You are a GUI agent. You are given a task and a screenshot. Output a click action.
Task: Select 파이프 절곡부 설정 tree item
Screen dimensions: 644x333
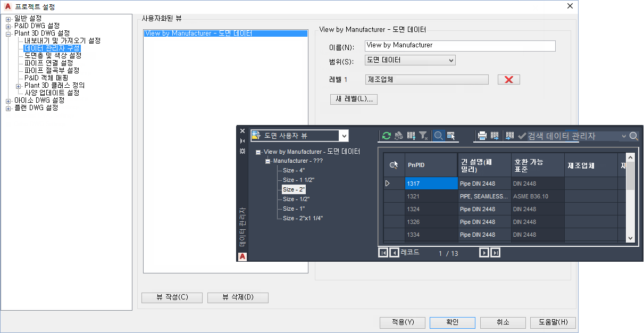(52, 71)
